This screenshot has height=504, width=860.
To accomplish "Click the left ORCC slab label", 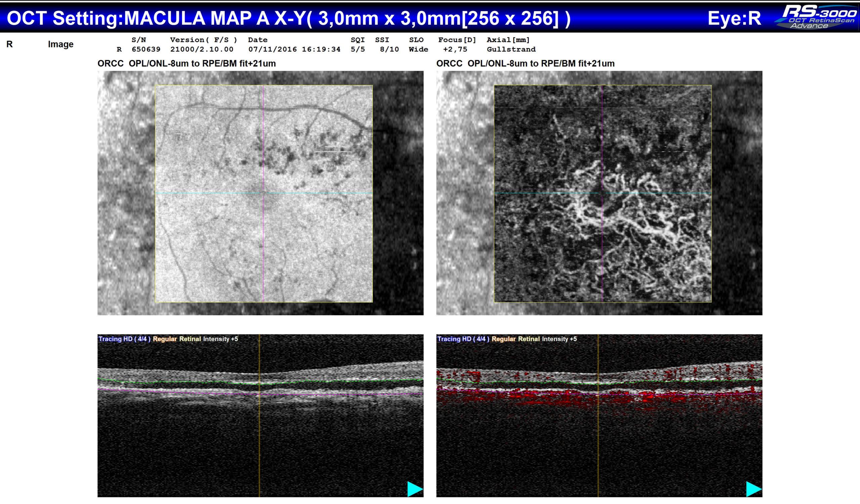I will (187, 64).
